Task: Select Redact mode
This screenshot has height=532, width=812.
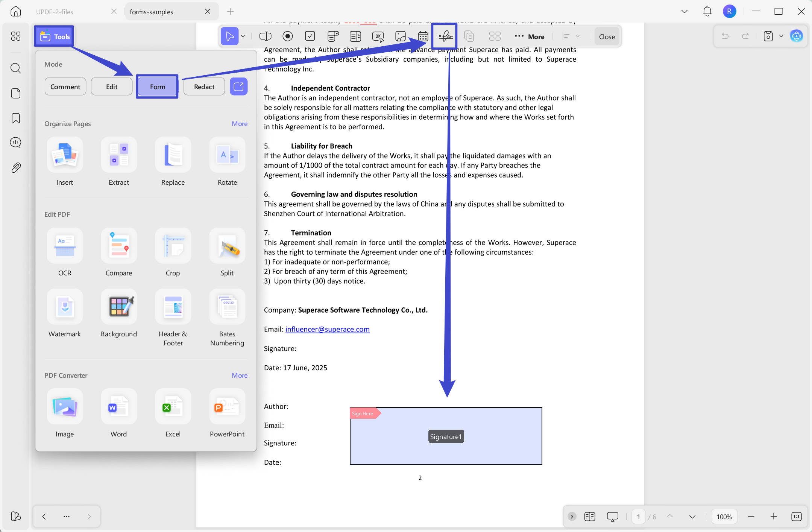Action: pyautogui.click(x=204, y=87)
